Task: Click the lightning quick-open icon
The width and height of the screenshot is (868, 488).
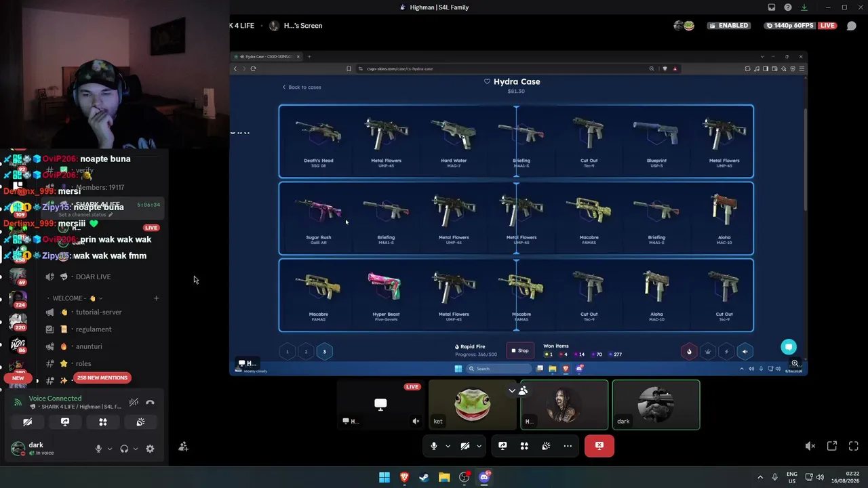Action: (726, 351)
